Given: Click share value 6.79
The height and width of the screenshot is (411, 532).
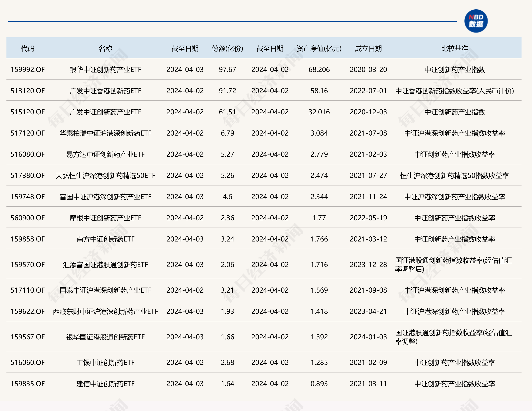Looking at the screenshot, I should [227, 133].
